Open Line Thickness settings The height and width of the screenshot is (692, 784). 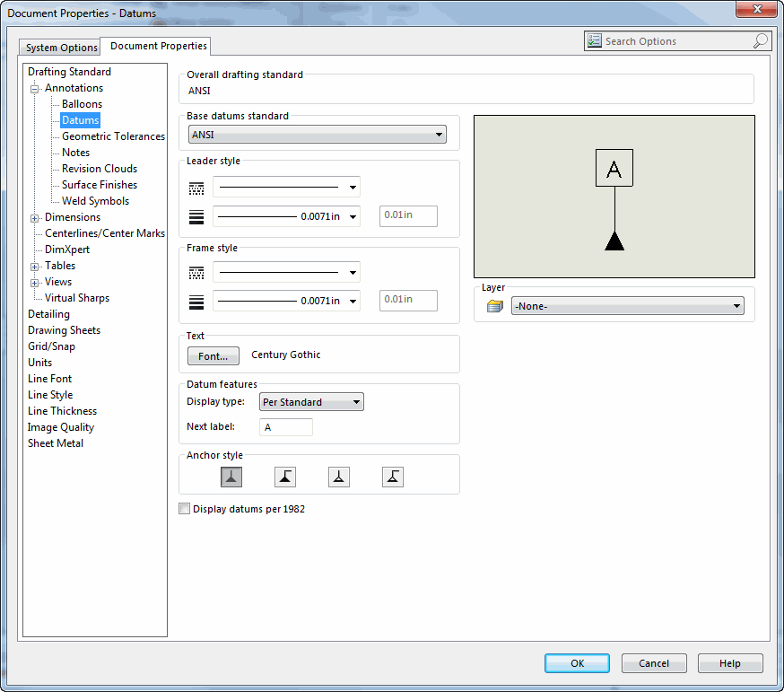63,411
